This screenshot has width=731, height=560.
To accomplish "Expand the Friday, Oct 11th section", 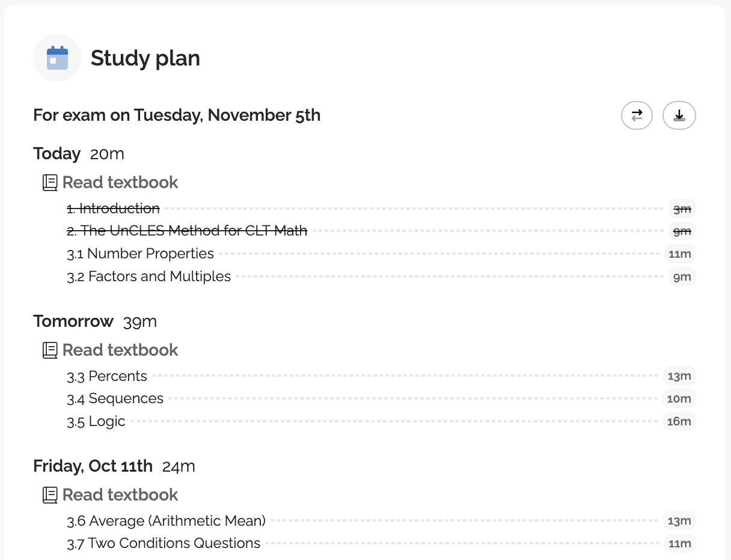I will pyautogui.click(x=93, y=466).
